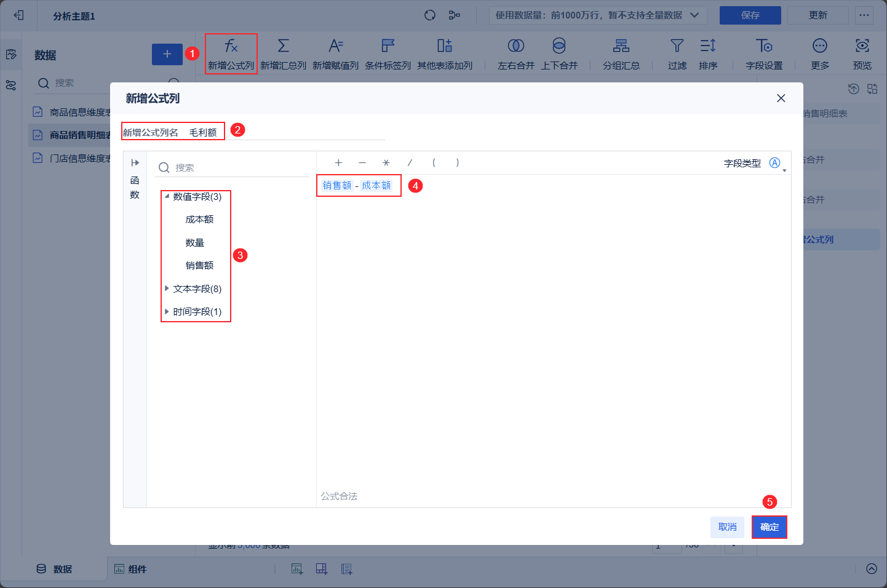
Task: Select the 销售额 field in list
Action: [199, 266]
